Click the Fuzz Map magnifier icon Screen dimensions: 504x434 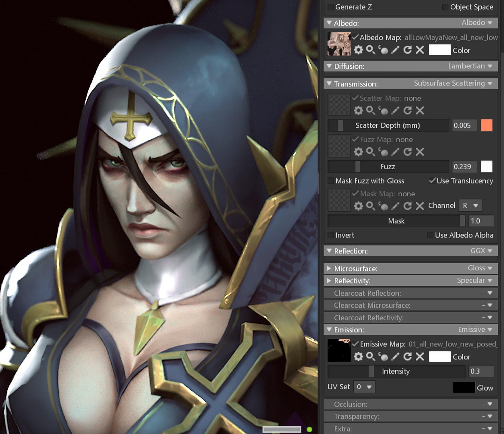point(371,152)
